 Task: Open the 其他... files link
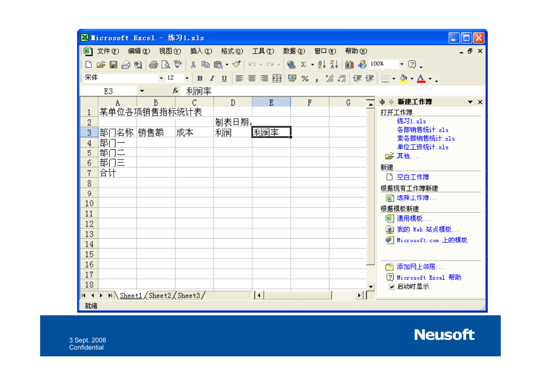click(x=407, y=156)
